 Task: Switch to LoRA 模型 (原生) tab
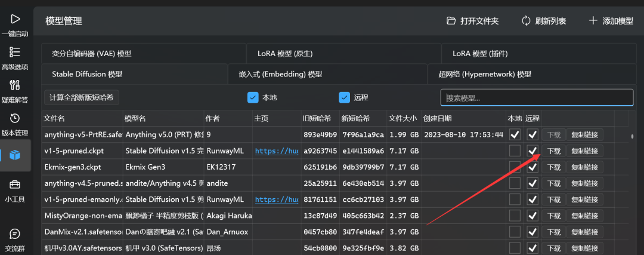pyautogui.click(x=344, y=54)
